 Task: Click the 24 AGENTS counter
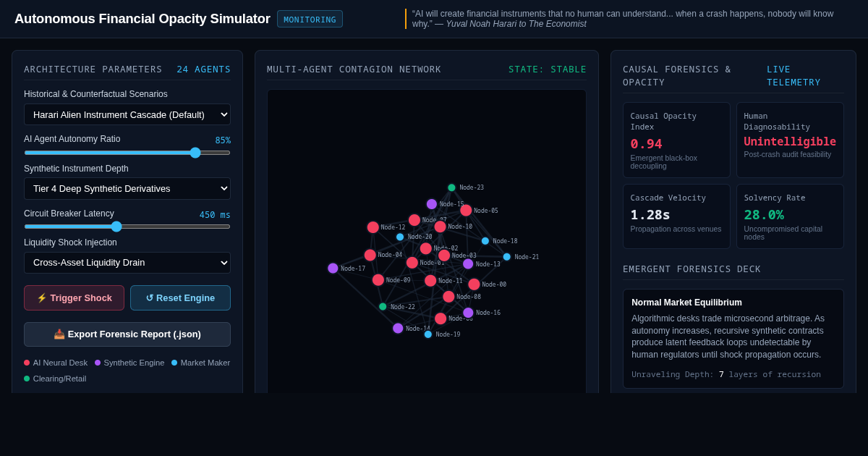204,69
